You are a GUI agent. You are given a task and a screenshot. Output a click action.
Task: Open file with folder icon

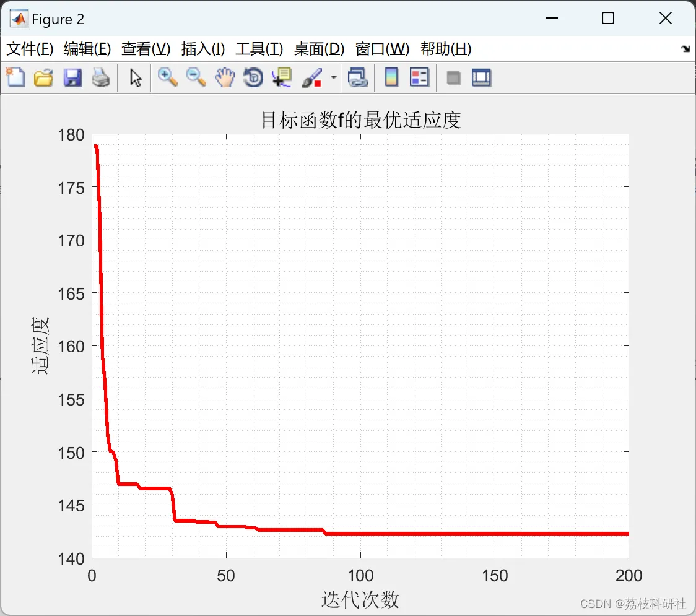pyautogui.click(x=43, y=77)
